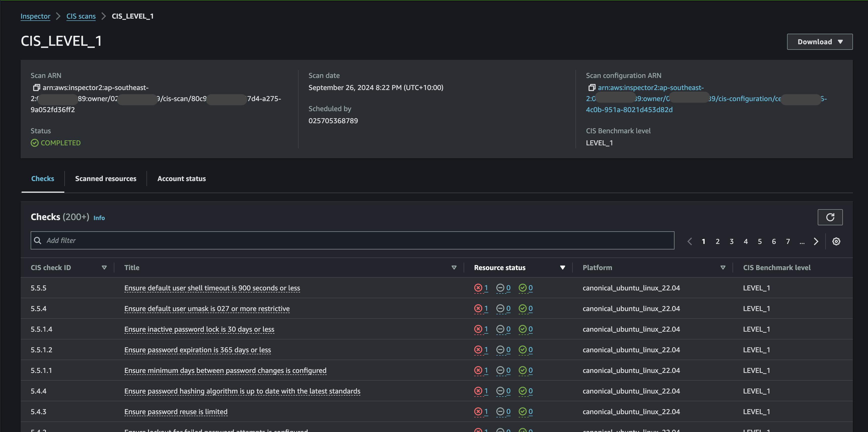Open the Platform column filter dropdown
Screen dimensions: 868x432
[722, 267]
